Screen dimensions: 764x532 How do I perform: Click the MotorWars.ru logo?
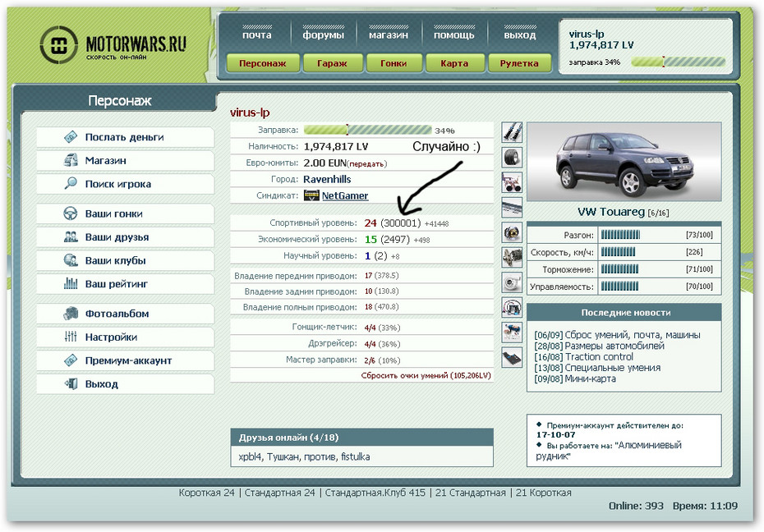tap(113, 45)
